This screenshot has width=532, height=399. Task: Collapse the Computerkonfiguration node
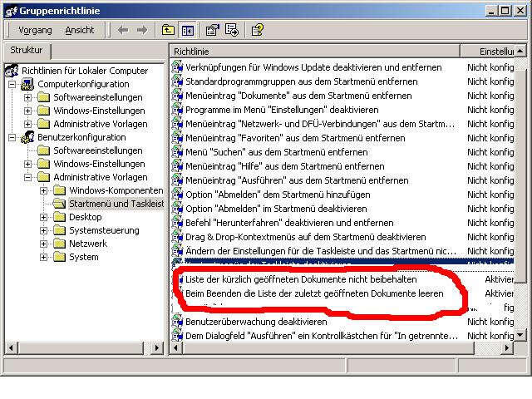[12, 84]
